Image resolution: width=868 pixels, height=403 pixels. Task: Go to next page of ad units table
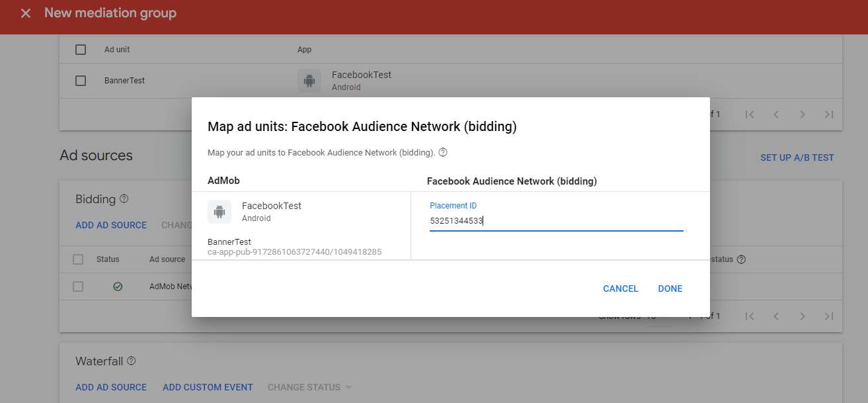point(803,114)
